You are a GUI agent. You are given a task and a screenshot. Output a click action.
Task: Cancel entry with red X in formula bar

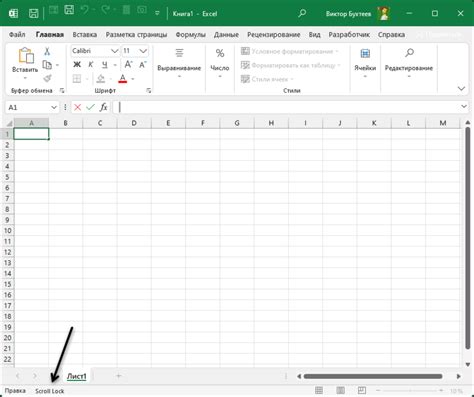click(x=77, y=107)
